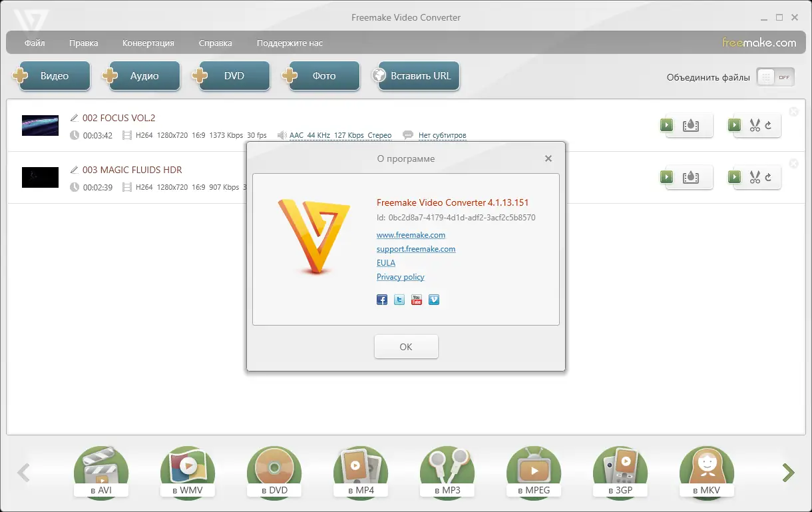Show more output formats with right arrow
Screen dimensions: 812x512
pos(789,473)
